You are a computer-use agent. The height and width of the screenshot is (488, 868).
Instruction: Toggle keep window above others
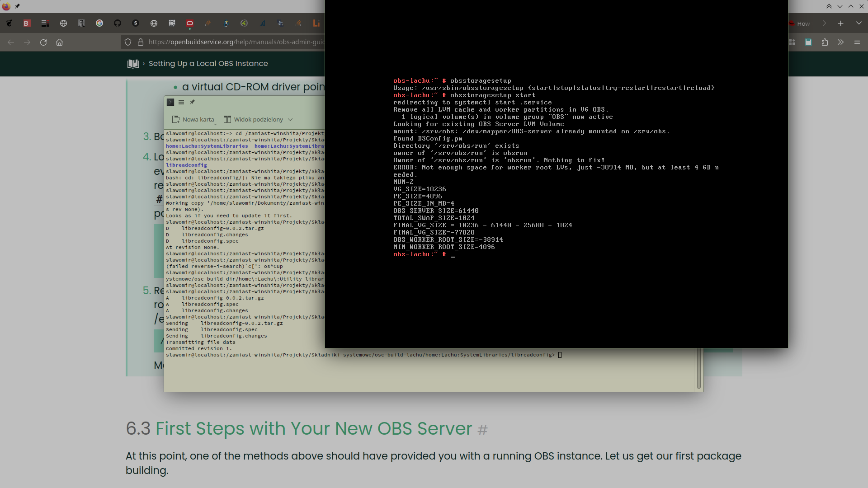829,6
